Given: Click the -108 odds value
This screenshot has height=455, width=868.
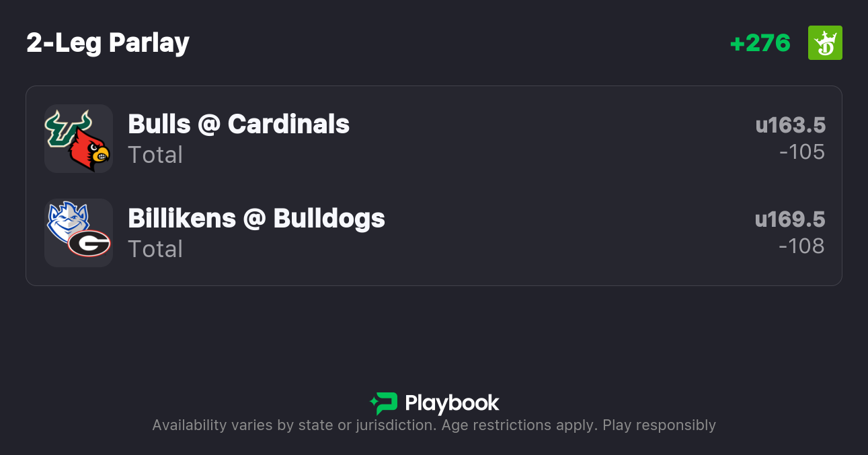Looking at the screenshot, I should coord(801,246).
